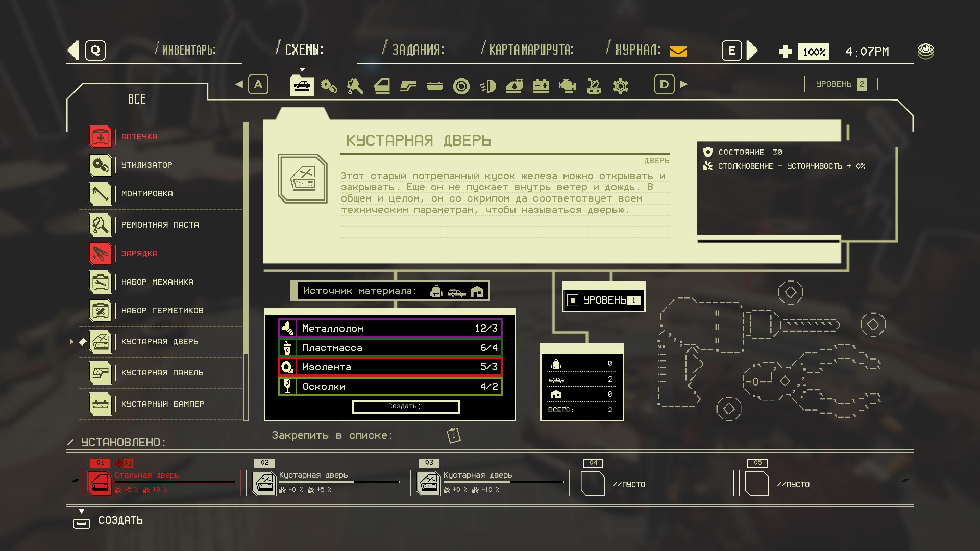The image size is (980, 551).
Task: Open the Карта маршрута tab
Action: point(531,50)
